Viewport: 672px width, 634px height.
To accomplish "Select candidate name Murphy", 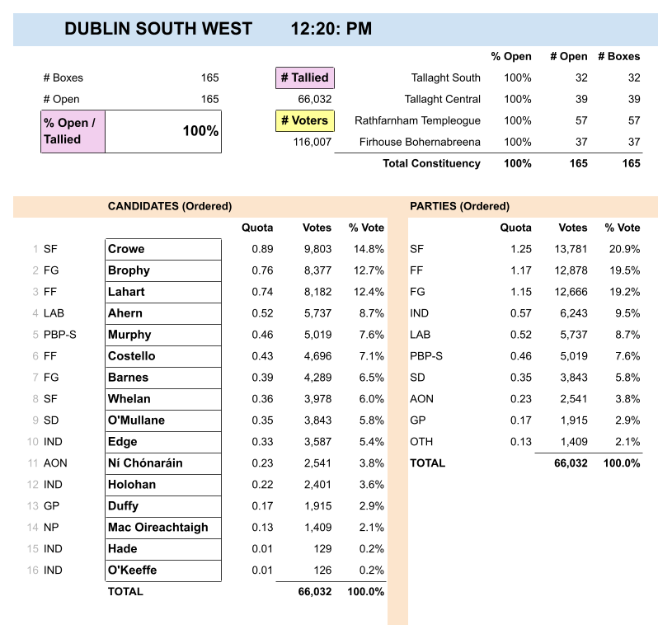I will coord(129,335).
